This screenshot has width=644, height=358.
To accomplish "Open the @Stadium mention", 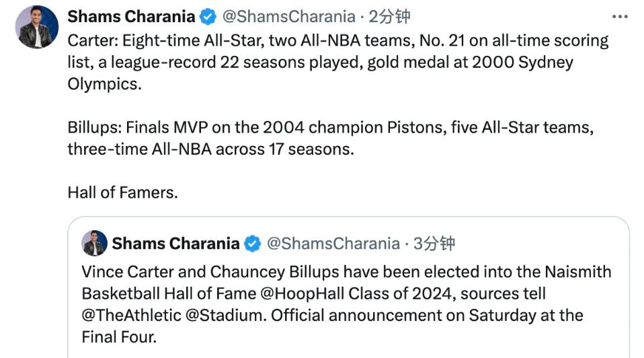I will [229, 315].
